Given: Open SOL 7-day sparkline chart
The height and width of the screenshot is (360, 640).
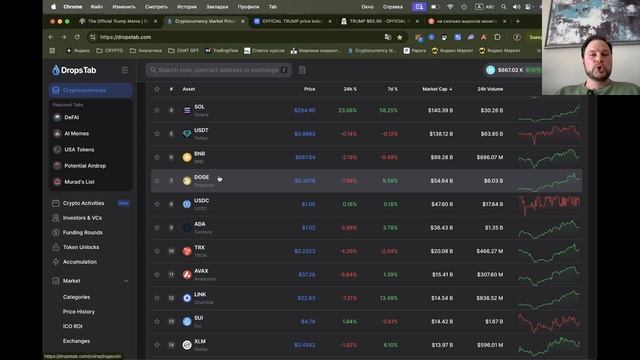Looking at the screenshot, I should coord(549,113).
